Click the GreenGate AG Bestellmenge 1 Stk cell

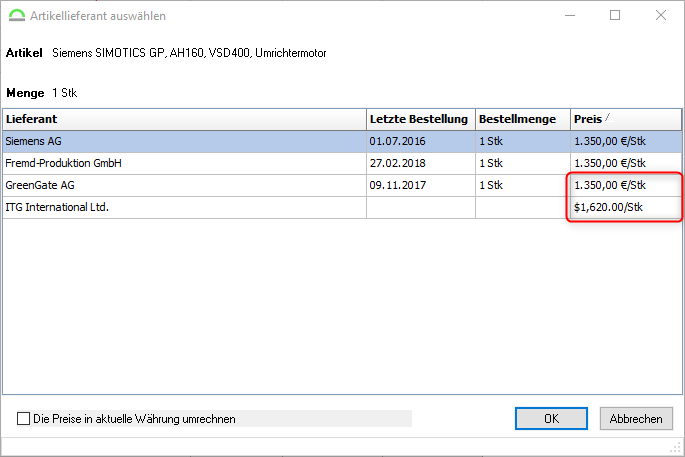click(x=523, y=185)
